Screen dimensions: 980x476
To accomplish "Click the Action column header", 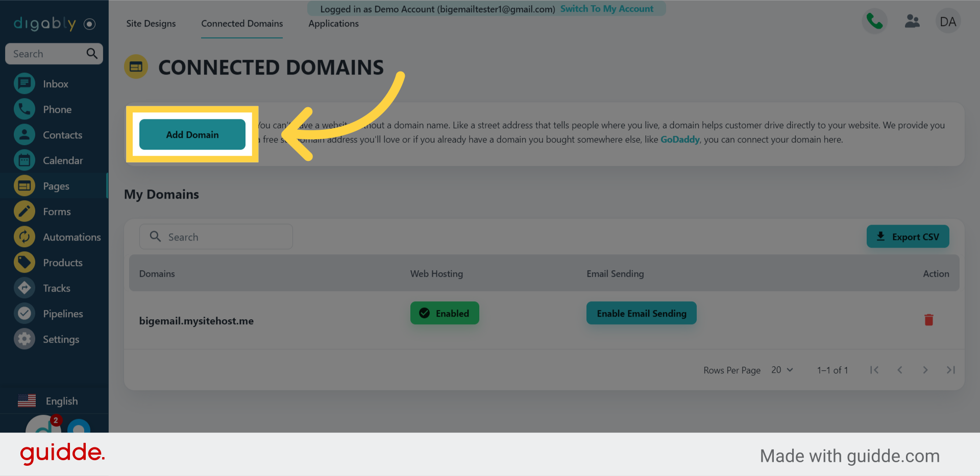I will 936,274.
